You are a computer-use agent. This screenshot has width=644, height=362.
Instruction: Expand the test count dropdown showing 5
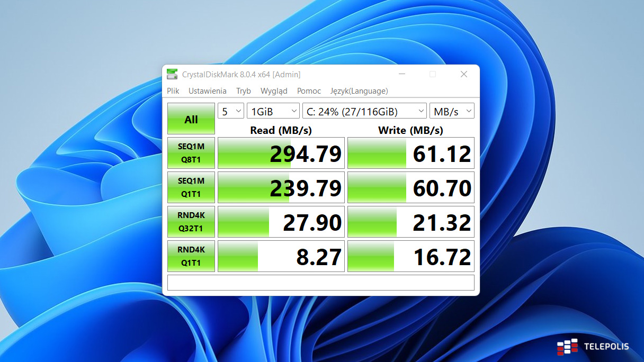pos(231,111)
